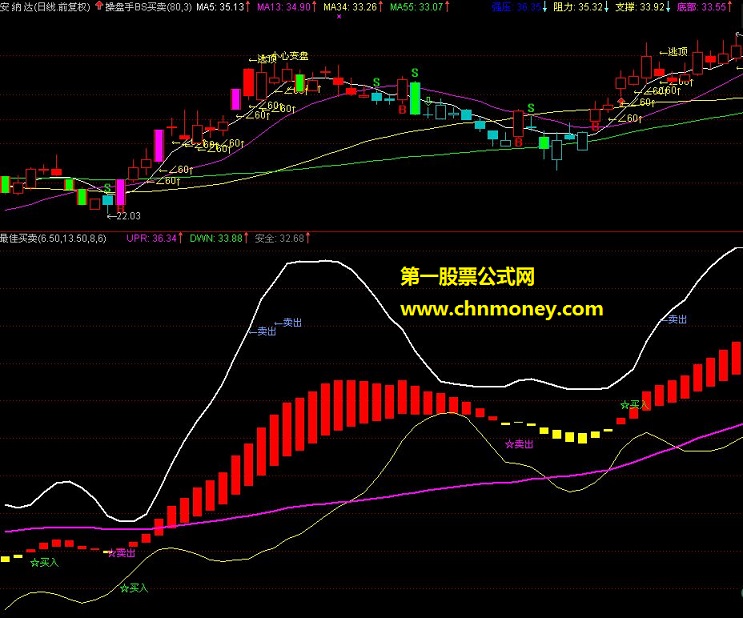Viewport: 743px width, 618px height.
Task: Click the hollow down-arrow icon right of green candle
Action: click(x=428, y=101)
